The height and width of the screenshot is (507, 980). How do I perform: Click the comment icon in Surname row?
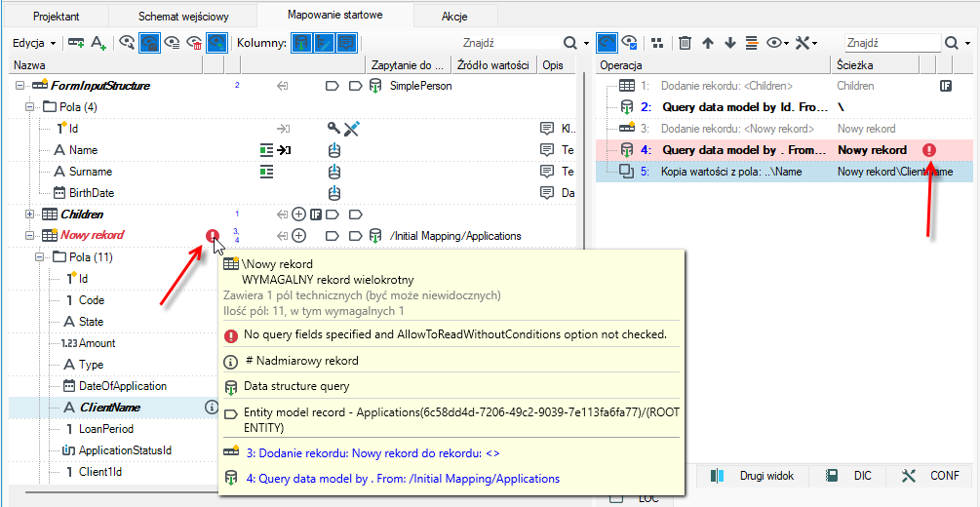pyautogui.click(x=547, y=172)
